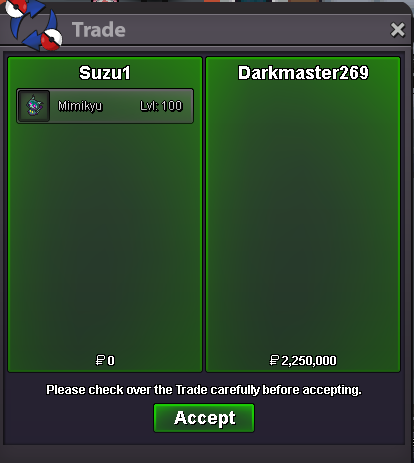Click the Pokédollar symbol beside 2,250,000

pos(274,360)
